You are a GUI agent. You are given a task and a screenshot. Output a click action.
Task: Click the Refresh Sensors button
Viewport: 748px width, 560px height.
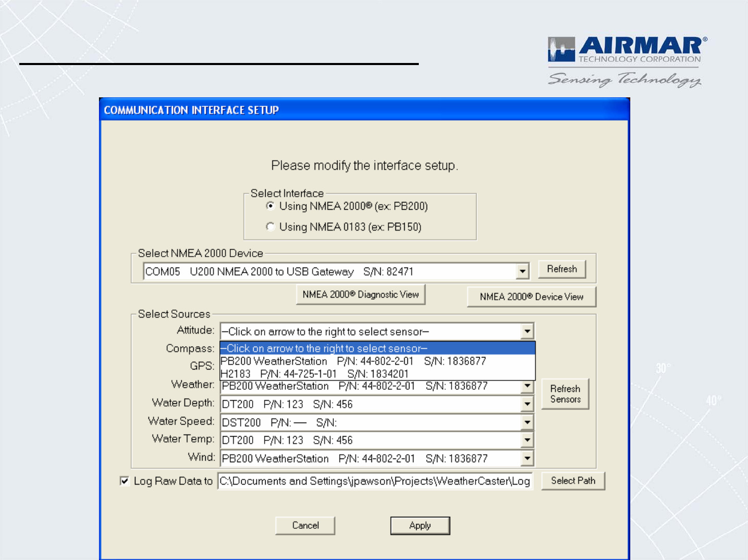point(565,394)
